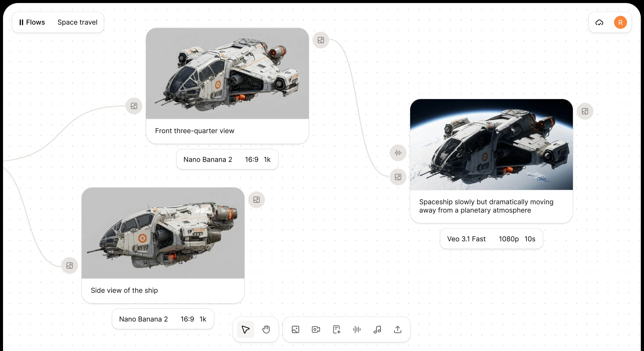Select the pointer cursor tool
The width and height of the screenshot is (644, 351).
245,329
